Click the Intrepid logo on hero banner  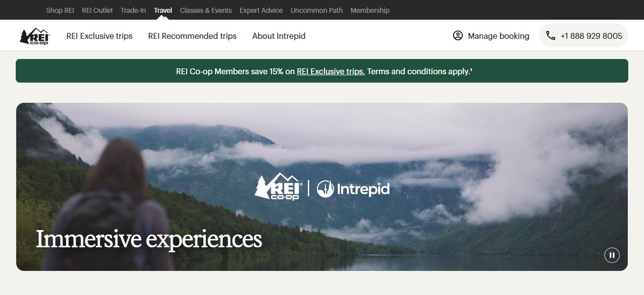click(x=353, y=189)
